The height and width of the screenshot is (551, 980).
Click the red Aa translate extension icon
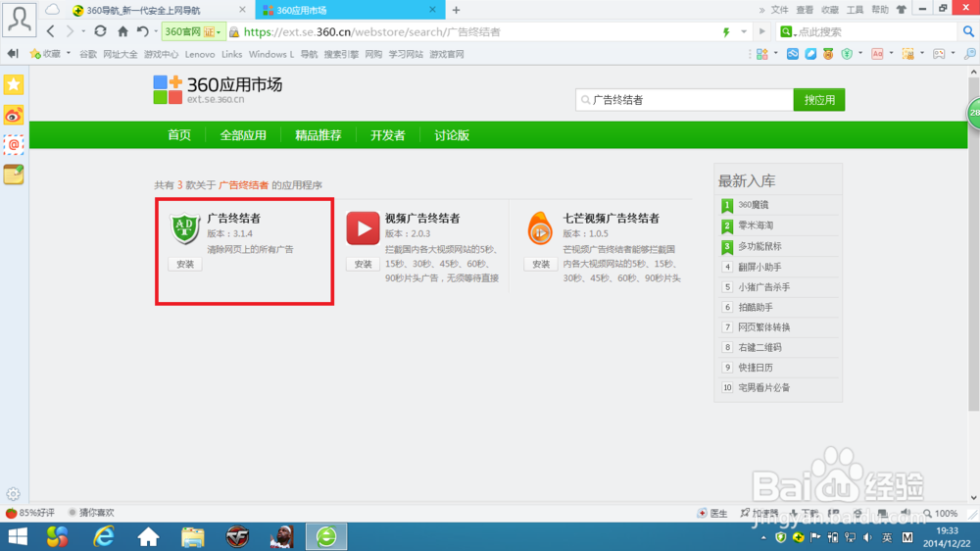click(877, 54)
